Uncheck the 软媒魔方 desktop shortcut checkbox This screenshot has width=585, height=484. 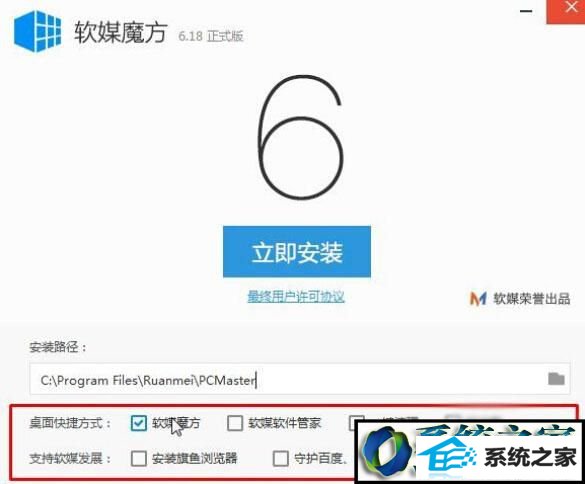point(138,423)
